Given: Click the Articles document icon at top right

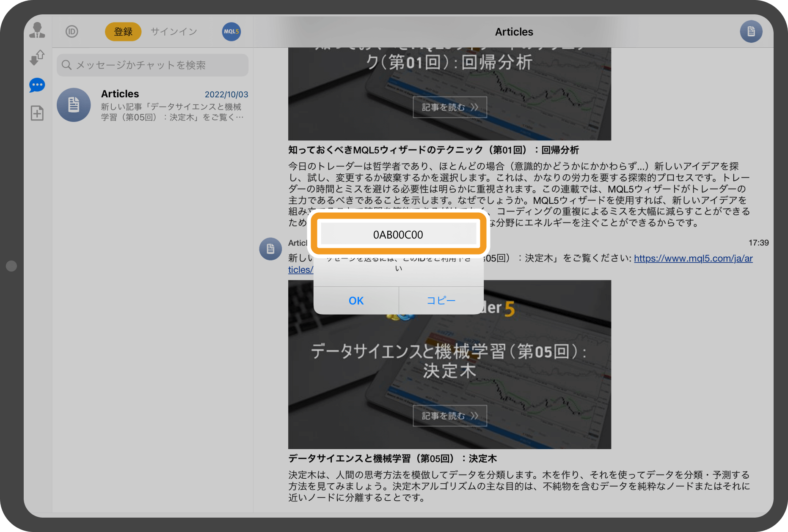Looking at the screenshot, I should (751, 31).
